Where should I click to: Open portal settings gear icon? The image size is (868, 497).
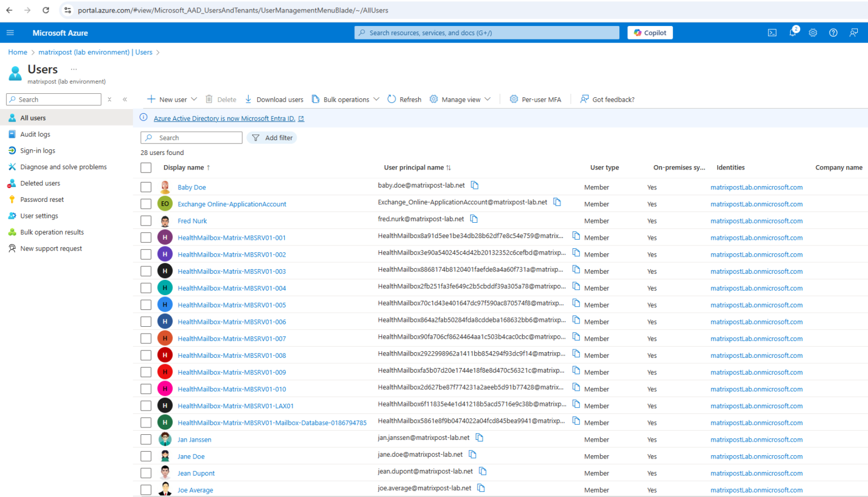(813, 33)
